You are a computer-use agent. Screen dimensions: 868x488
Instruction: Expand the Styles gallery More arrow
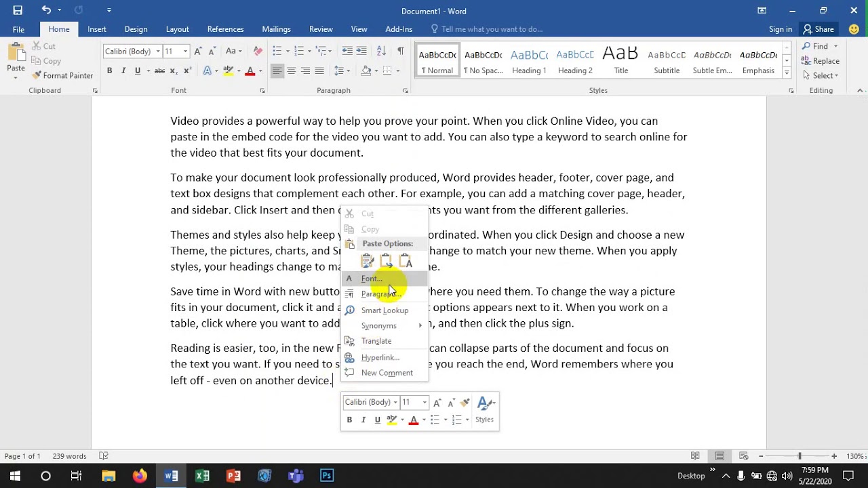point(787,73)
